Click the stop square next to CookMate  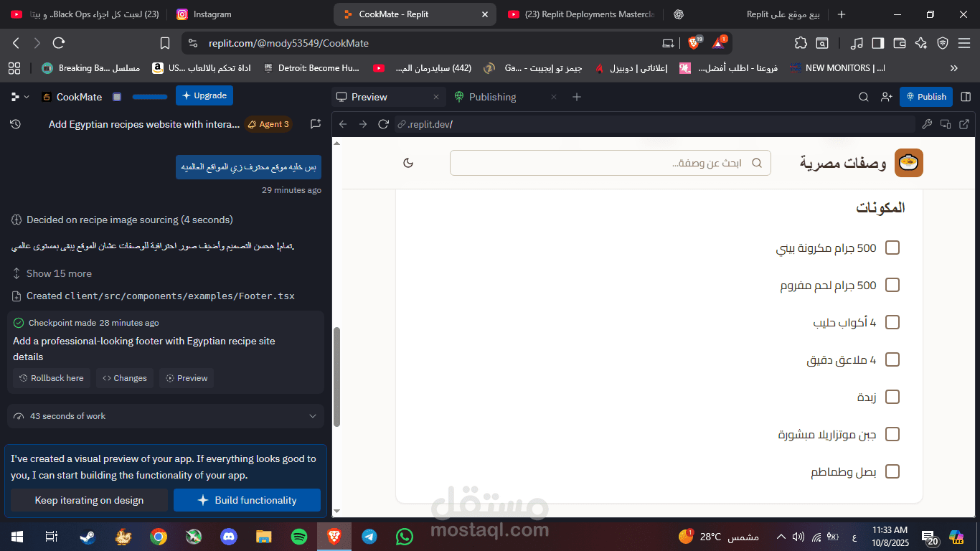[117, 97]
